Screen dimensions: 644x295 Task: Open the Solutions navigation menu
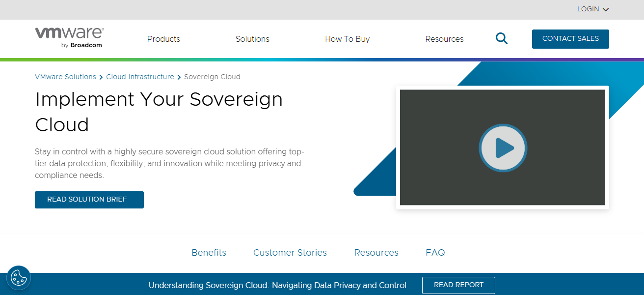click(x=252, y=39)
